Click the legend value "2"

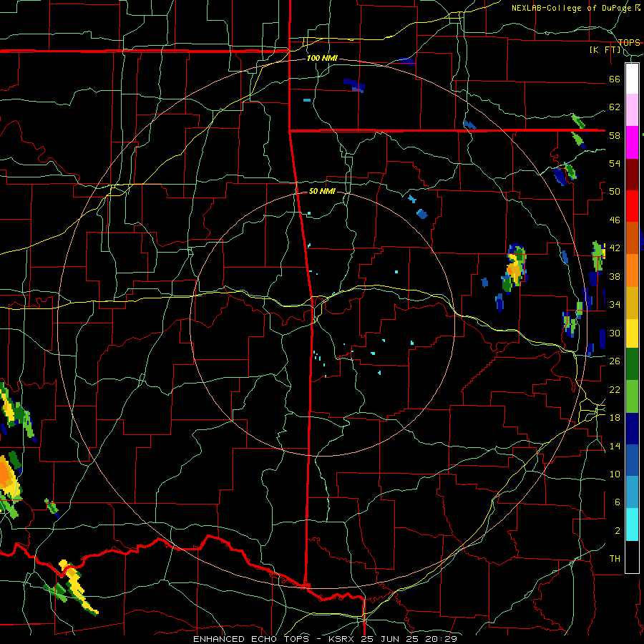click(x=618, y=530)
